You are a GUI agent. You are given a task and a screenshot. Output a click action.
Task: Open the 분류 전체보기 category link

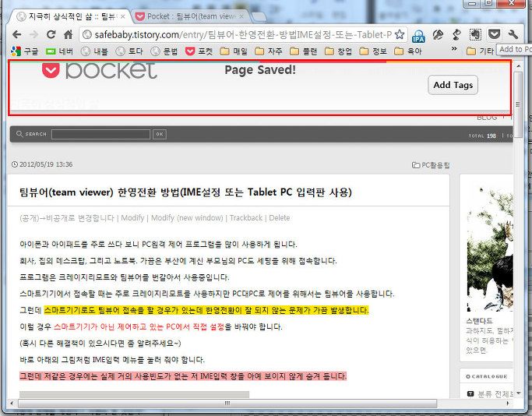[x=495, y=394]
